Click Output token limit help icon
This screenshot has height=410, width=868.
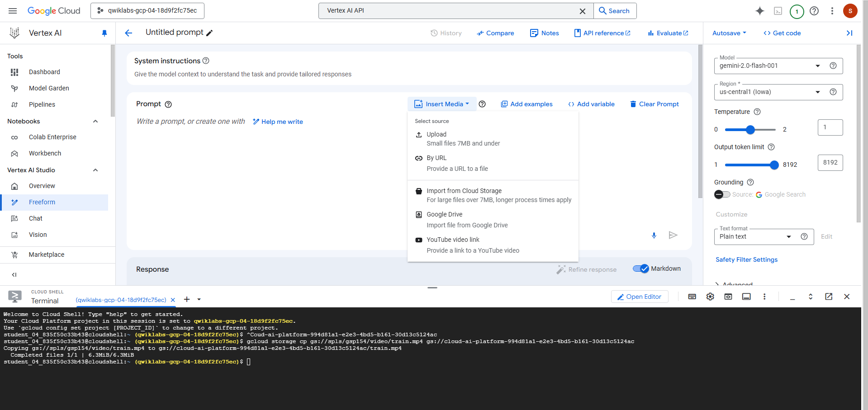pos(772,147)
